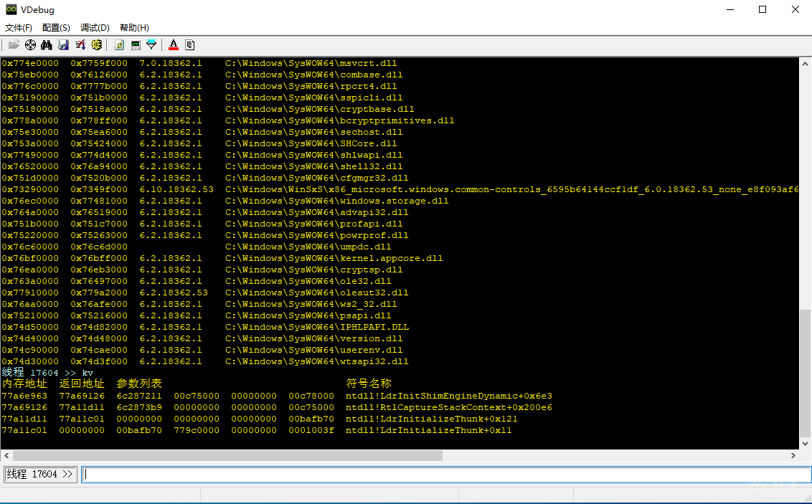
Task: Click the sspicli.dll module path
Action: tap(313, 98)
